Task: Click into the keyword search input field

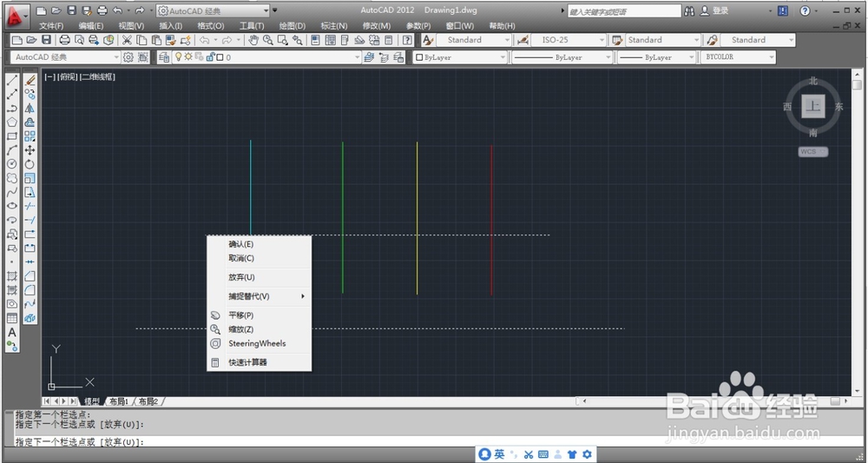Action: point(624,11)
